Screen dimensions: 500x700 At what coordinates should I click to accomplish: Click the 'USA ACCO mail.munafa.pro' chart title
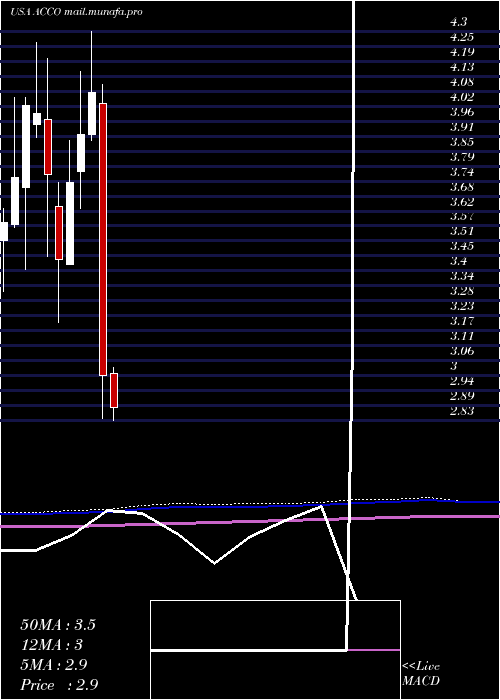(x=76, y=12)
